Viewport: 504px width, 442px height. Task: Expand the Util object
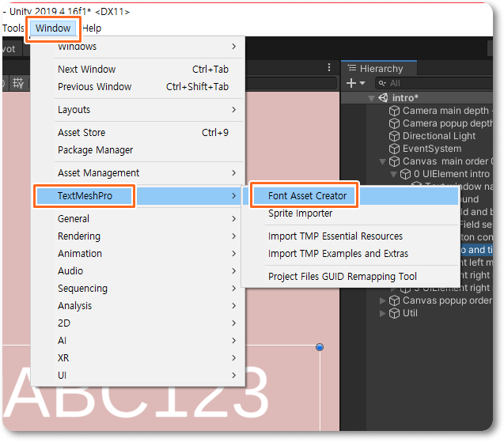382,313
